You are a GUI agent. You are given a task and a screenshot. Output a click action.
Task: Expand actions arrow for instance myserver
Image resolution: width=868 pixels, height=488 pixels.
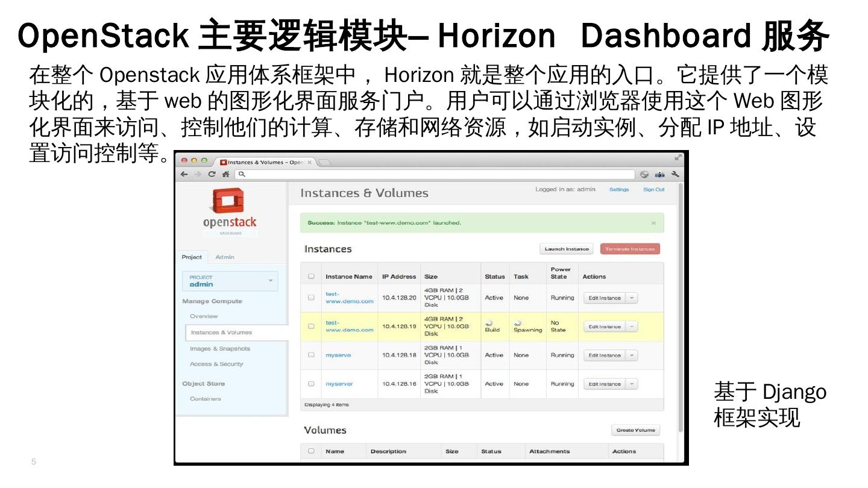(x=632, y=384)
